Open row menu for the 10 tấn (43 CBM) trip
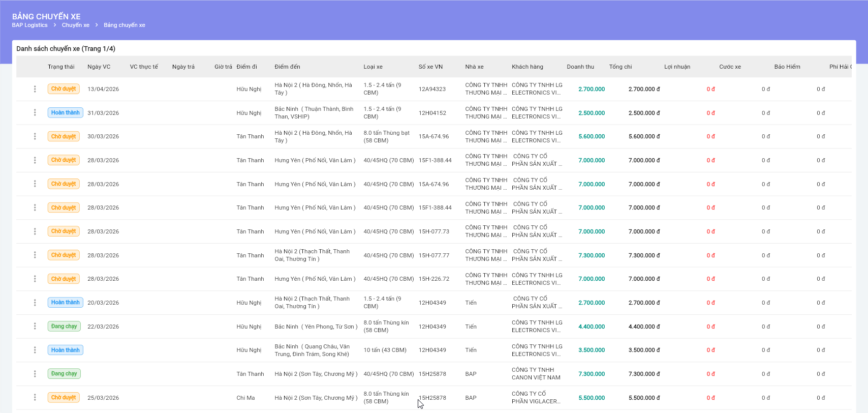This screenshot has width=868, height=413. point(35,350)
